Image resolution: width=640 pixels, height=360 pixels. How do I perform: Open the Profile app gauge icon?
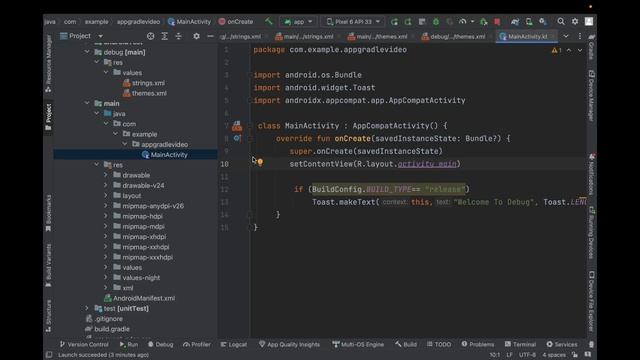pyautogui.click(x=463, y=22)
